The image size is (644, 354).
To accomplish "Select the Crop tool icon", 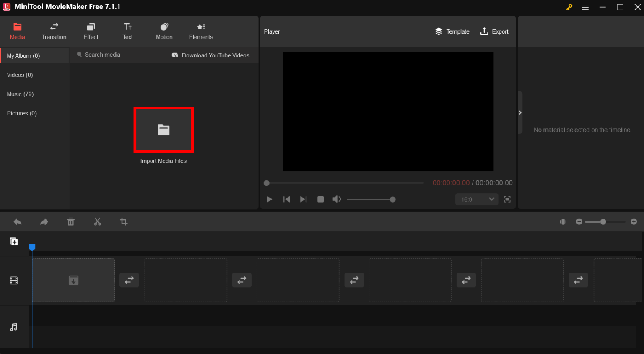I will point(124,221).
